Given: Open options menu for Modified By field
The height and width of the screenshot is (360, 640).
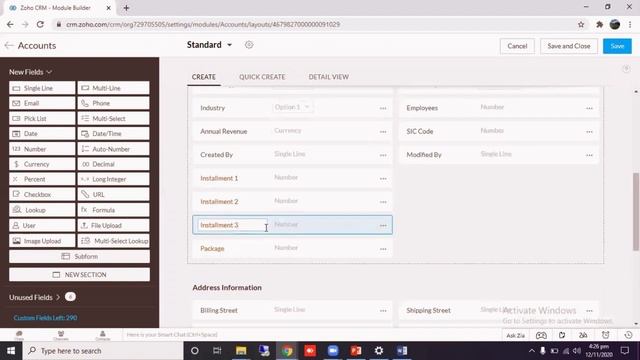Looking at the screenshot, I should 589,155.
